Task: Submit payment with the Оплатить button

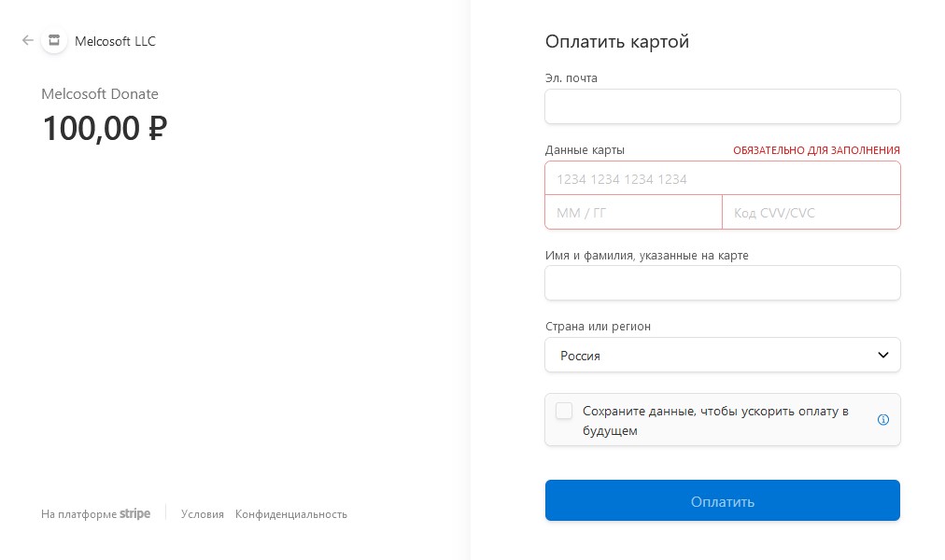Action: point(723,500)
